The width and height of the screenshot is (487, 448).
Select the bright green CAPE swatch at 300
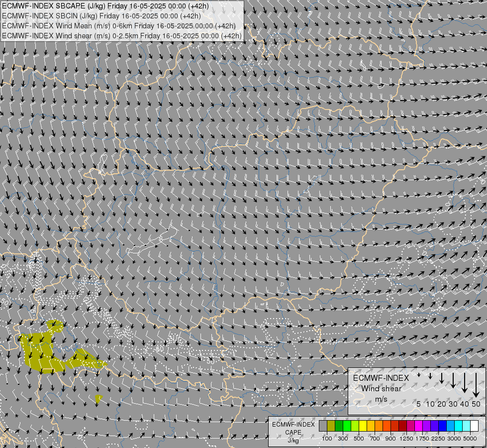point(347,426)
